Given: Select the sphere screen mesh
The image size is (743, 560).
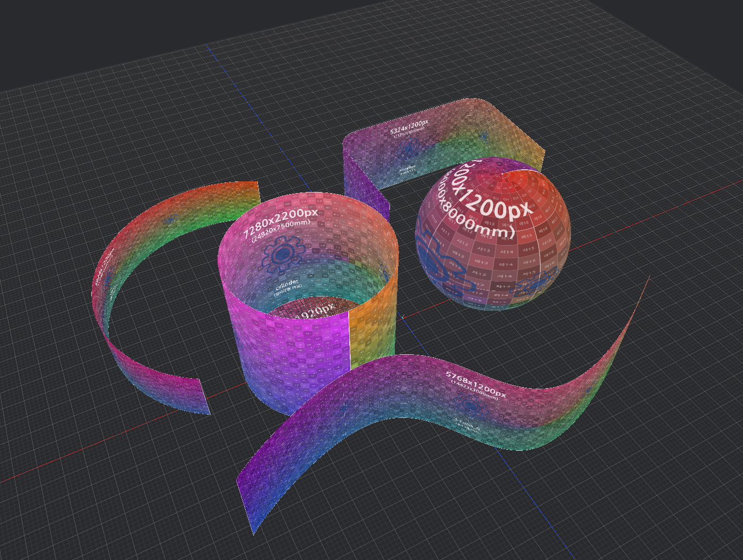Looking at the screenshot, I should pyautogui.click(x=492, y=233).
